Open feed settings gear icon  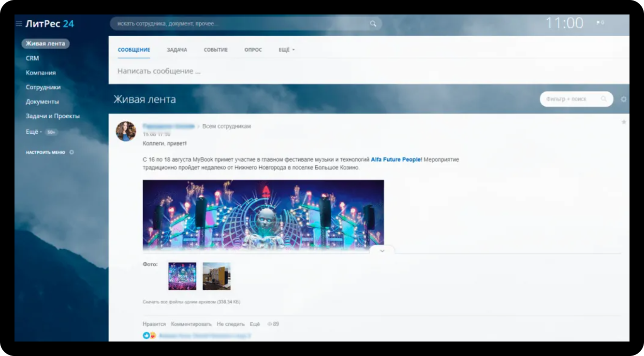pos(623,99)
